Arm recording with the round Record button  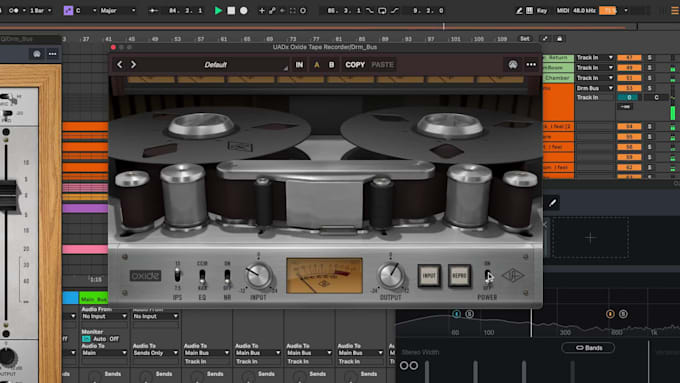coord(244,10)
